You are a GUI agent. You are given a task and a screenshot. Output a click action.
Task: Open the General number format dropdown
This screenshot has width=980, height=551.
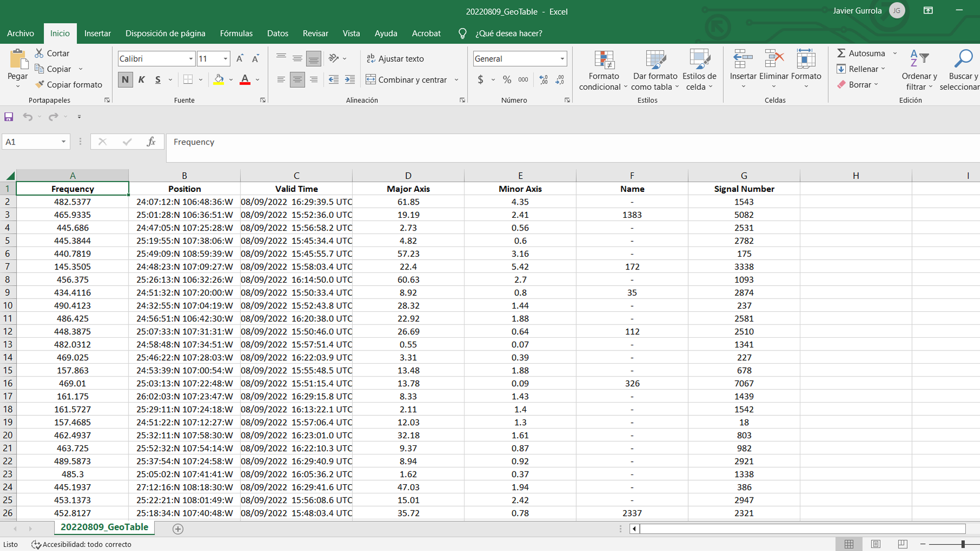pyautogui.click(x=562, y=59)
